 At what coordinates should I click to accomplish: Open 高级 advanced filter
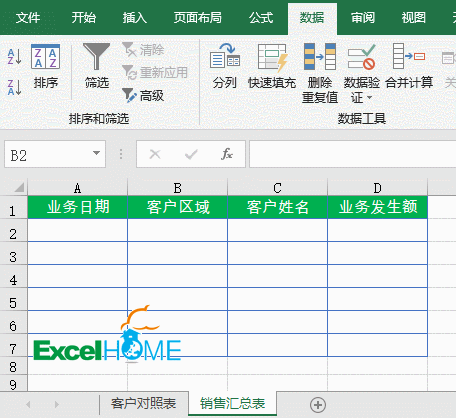(x=143, y=96)
